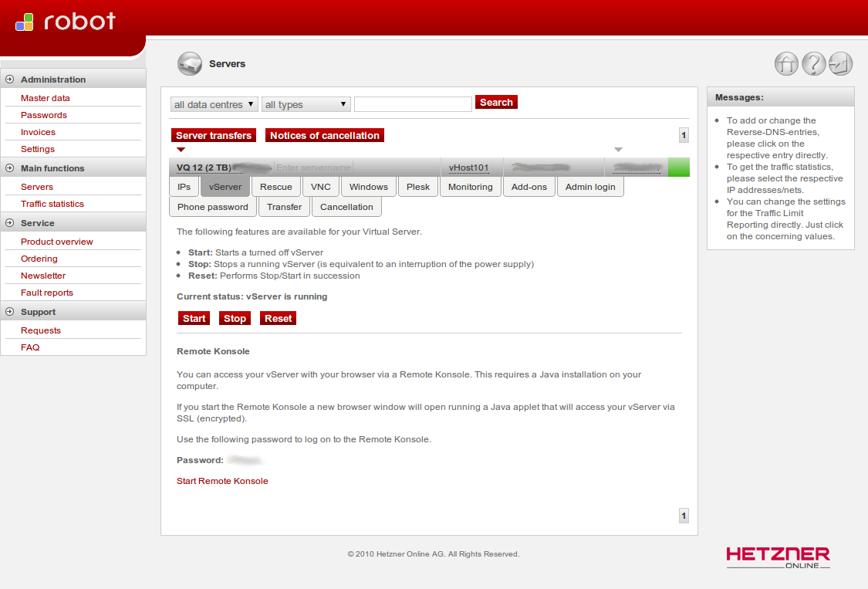Collapse the Support section arrow icon
868x589 pixels.
click(x=10, y=311)
